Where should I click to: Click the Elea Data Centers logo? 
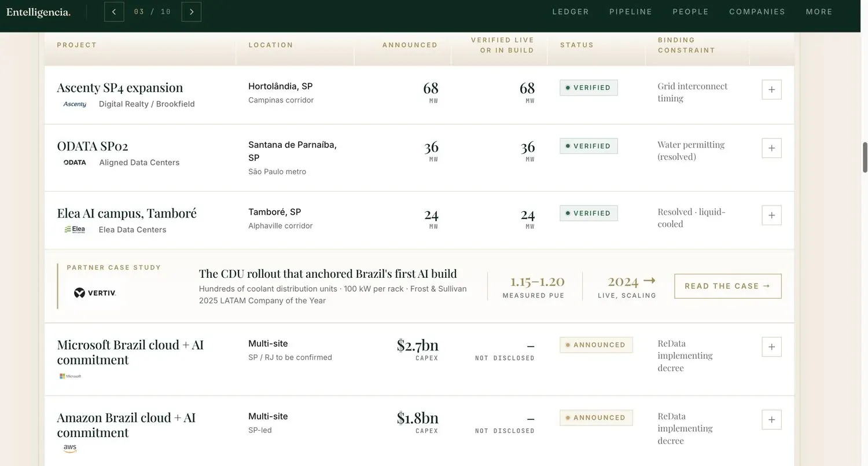click(x=75, y=230)
